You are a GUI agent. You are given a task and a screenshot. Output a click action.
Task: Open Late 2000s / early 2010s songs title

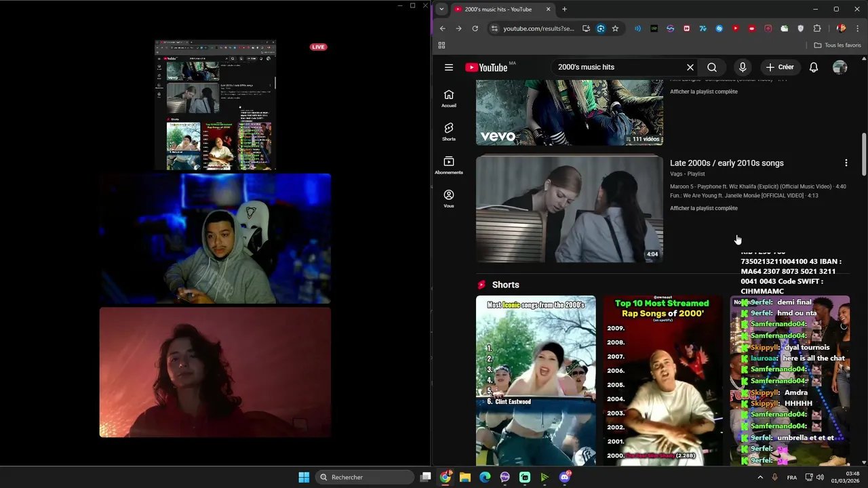click(727, 163)
